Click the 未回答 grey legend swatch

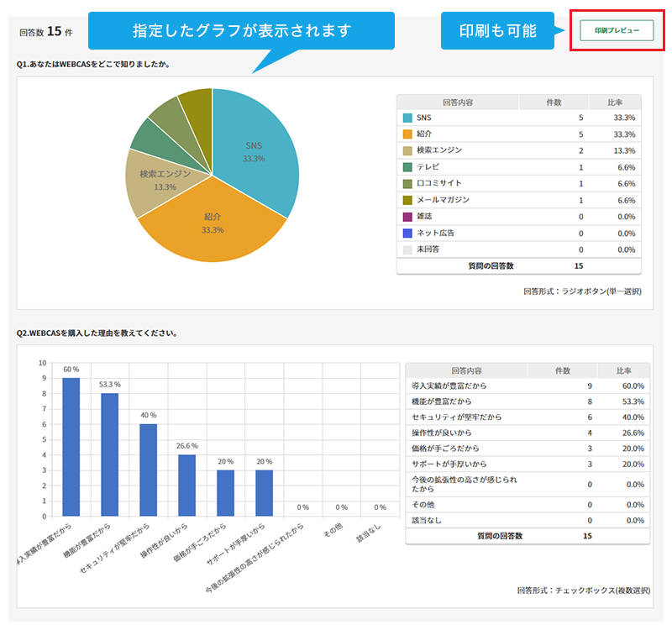[x=407, y=249]
